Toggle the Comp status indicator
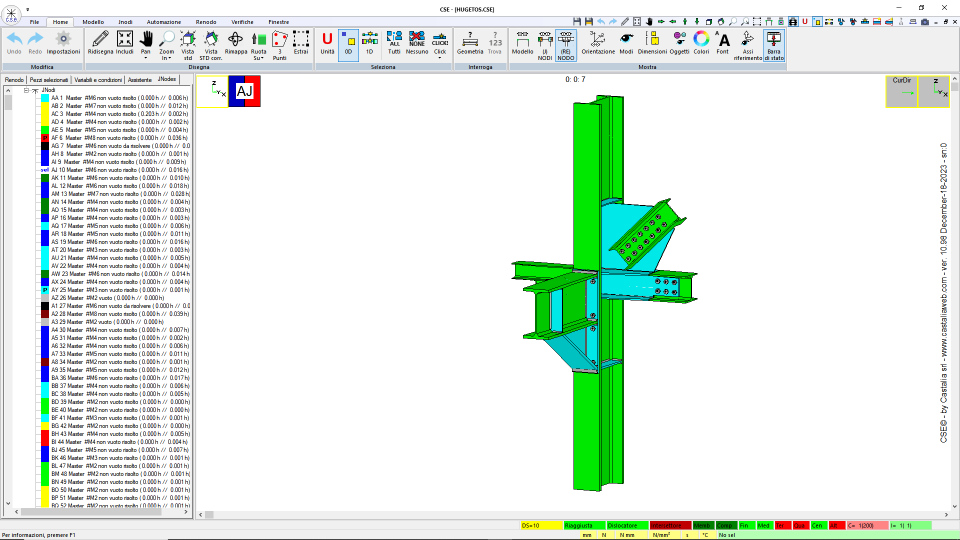Screen dimensions: 960x540 [x=726, y=525]
